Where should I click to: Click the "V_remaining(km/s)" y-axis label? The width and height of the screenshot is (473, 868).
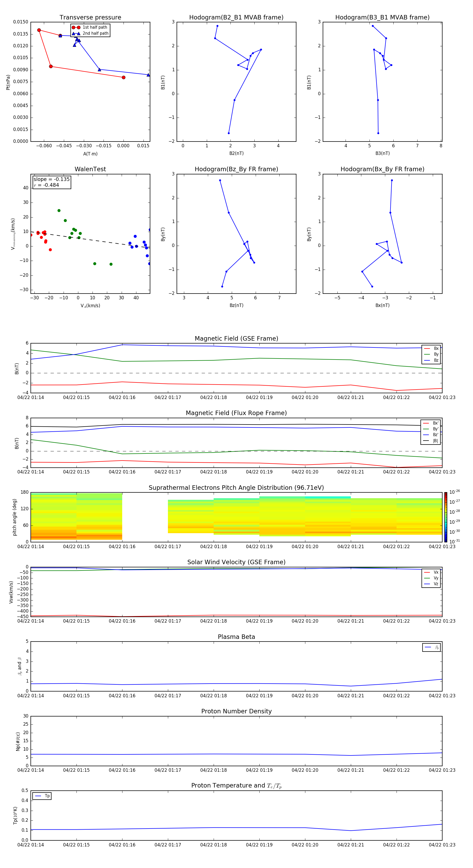[13, 234]
